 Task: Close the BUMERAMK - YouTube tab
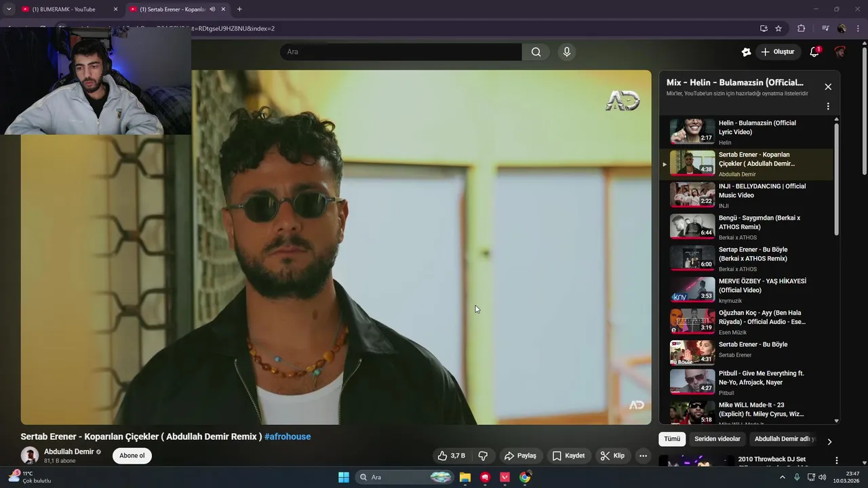[x=115, y=9]
